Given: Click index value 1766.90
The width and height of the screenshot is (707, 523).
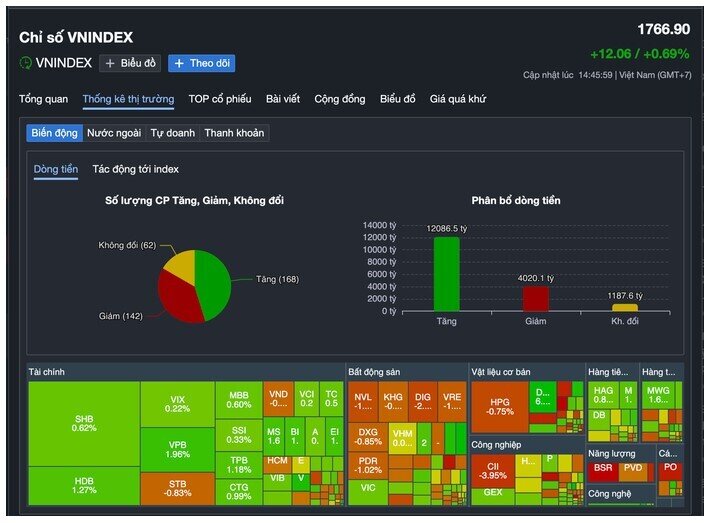Looking at the screenshot, I should (x=664, y=30).
